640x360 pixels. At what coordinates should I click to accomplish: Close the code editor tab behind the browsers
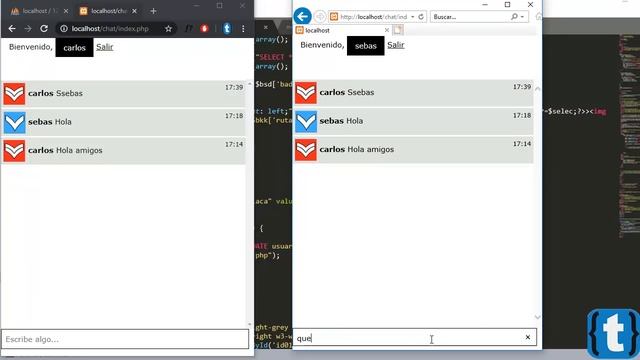coord(266,27)
